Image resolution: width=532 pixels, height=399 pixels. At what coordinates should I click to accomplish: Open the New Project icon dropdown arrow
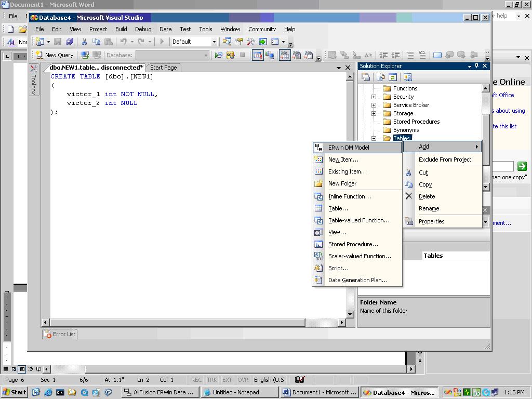click(48, 42)
